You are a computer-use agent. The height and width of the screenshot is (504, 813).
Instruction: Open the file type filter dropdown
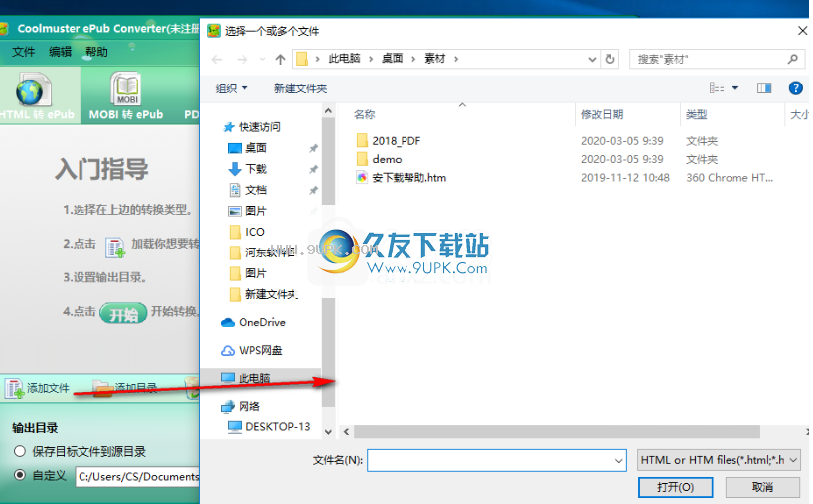pyautogui.click(x=793, y=460)
